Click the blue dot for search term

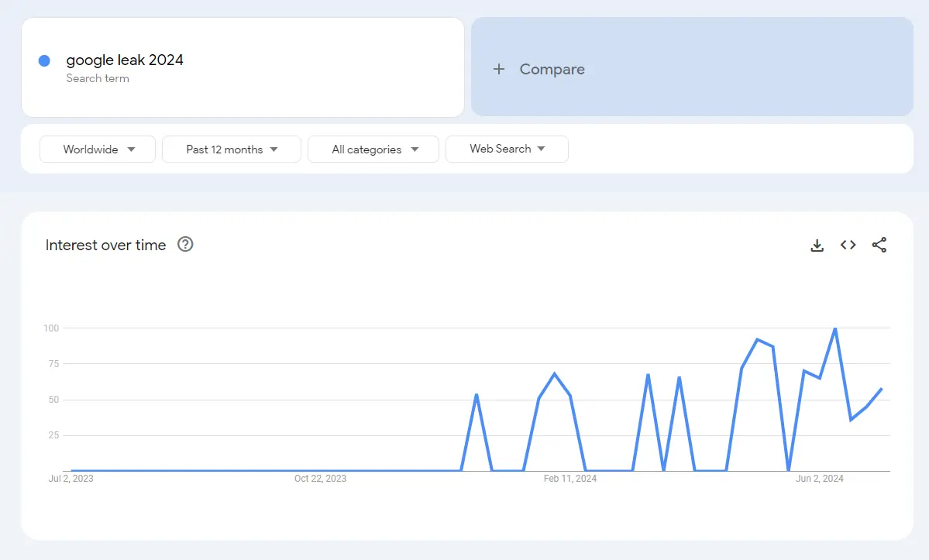[44, 60]
